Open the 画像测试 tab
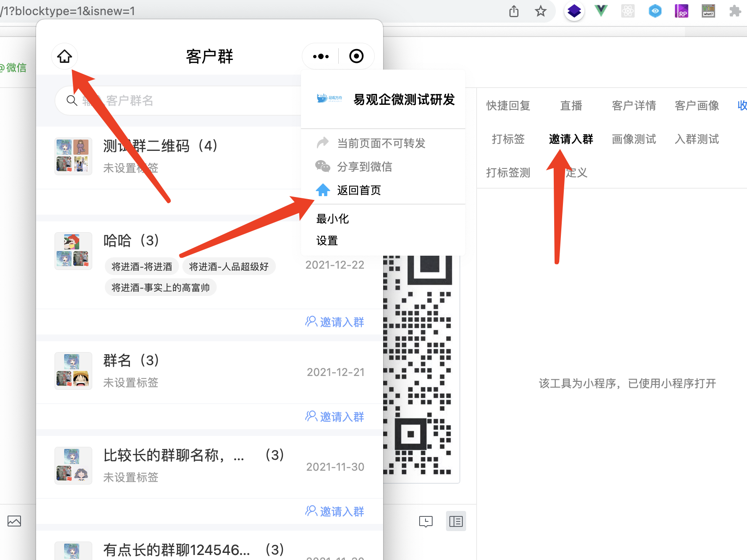The width and height of the screenshot is (747, 560). [x=634, y=139]
